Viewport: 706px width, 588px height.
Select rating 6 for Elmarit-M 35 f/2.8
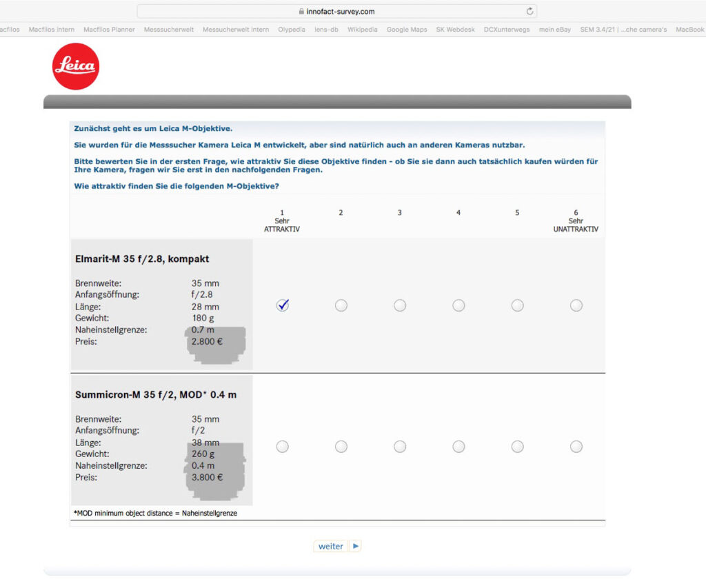576,305
